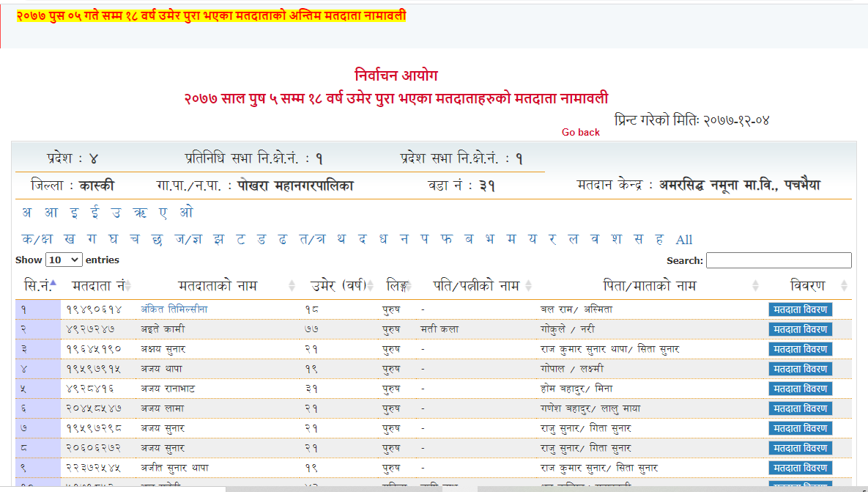Viewport: 868px width, 492px height.
Task: Sort by उमेर (वर्ष) column header
Action: pyautogui.click(x=339, y=286)
